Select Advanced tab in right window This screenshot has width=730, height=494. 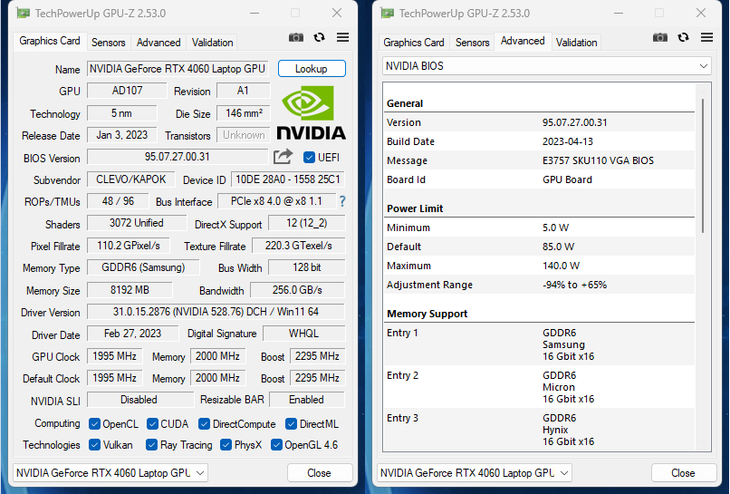522,41
